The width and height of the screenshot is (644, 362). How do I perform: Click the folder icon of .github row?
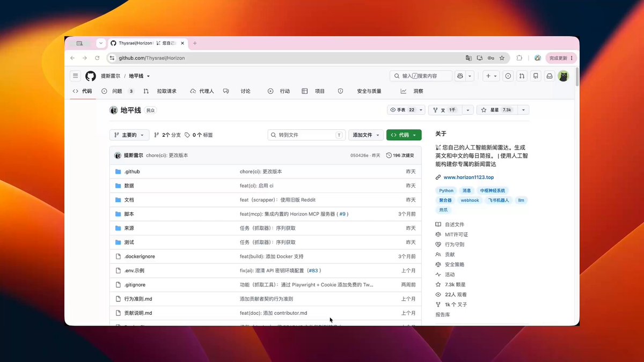tap(118, 172)
